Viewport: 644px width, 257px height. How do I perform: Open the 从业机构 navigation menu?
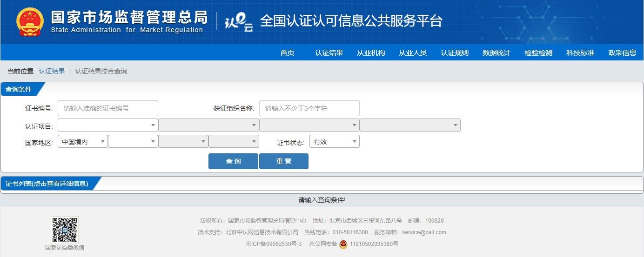[x=371, y=53]
